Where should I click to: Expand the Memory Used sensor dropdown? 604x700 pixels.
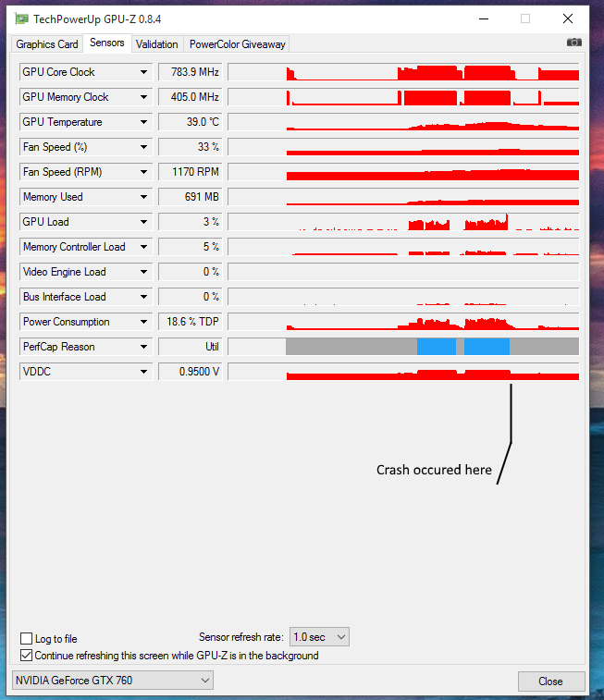pyautogui.click(x=143, y=197)
